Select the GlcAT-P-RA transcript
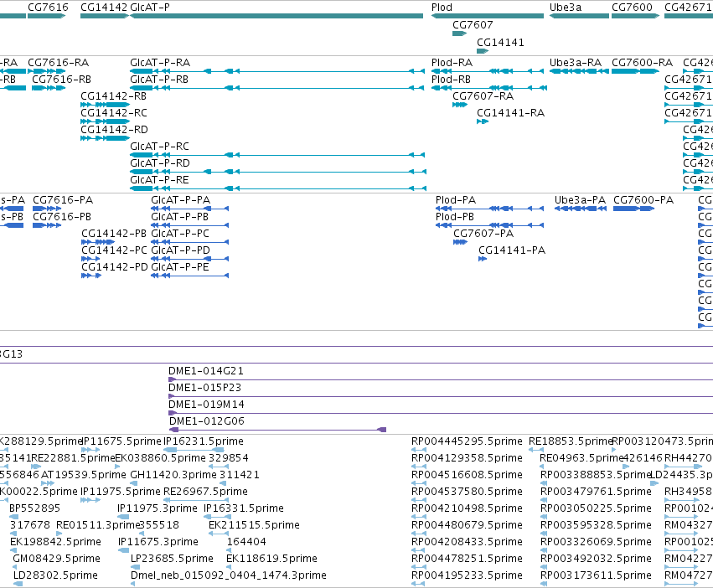The height and width of the screenshot is (588, 713). pyautogui.click(x=276, y=71)
